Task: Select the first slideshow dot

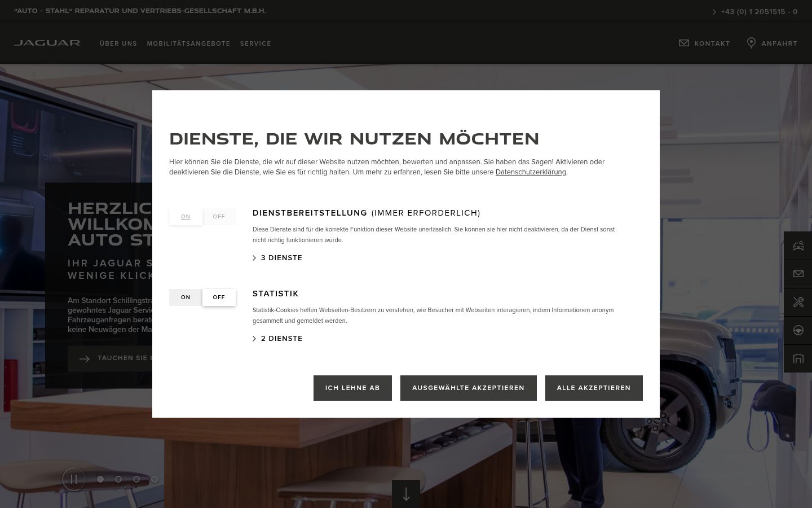Action: pyautogui.click(x=100, y=479)
